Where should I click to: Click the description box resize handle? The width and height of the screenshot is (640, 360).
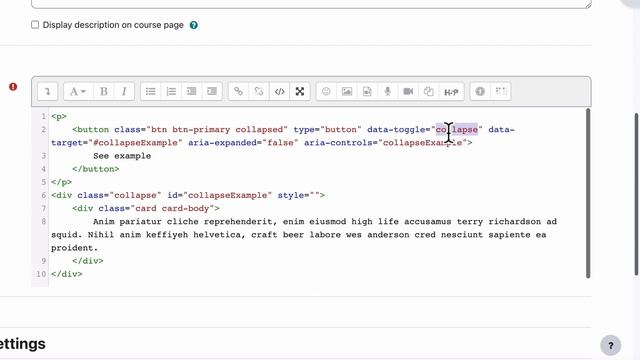coord(588,4)
